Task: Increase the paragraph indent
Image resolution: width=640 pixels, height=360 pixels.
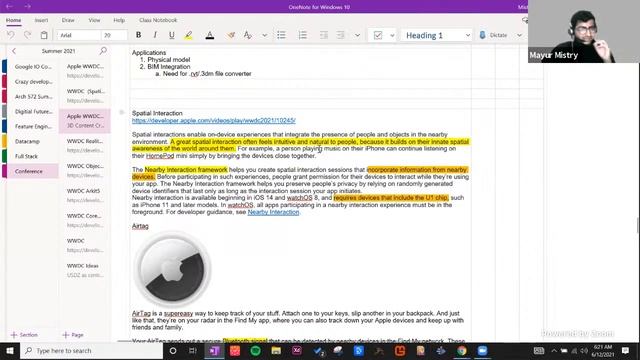Action: point(340,35)
